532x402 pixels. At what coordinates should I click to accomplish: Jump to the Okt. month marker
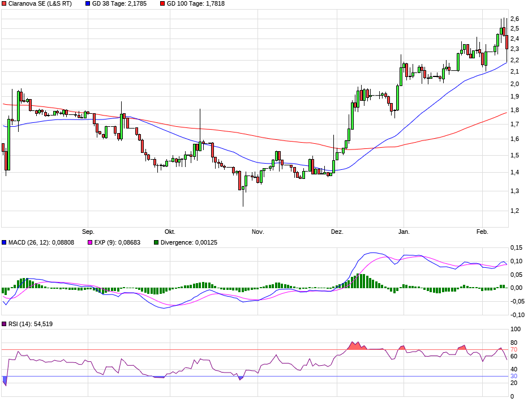coord(169,232)
